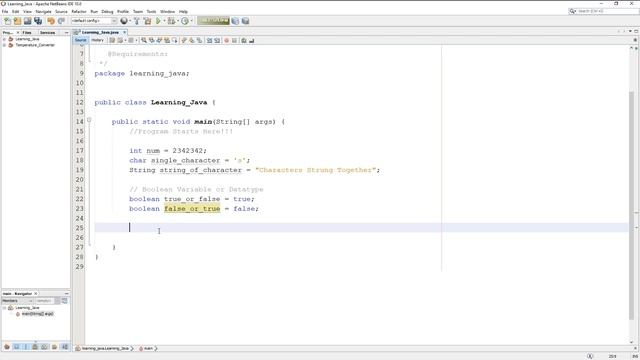Image resolution: width=640 pixels, height=360 pixels.
Task: Switch to the Services tab
Action: click(x=47, y=32)
